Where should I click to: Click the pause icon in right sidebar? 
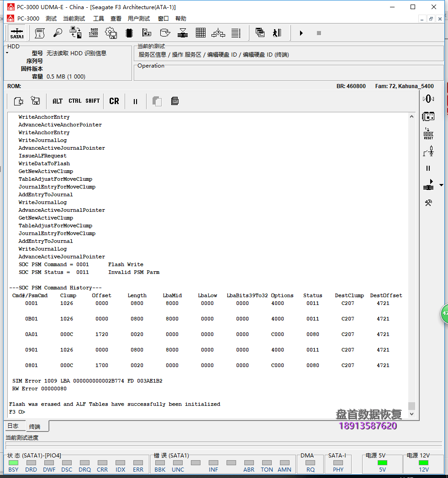tap(428, 168)
